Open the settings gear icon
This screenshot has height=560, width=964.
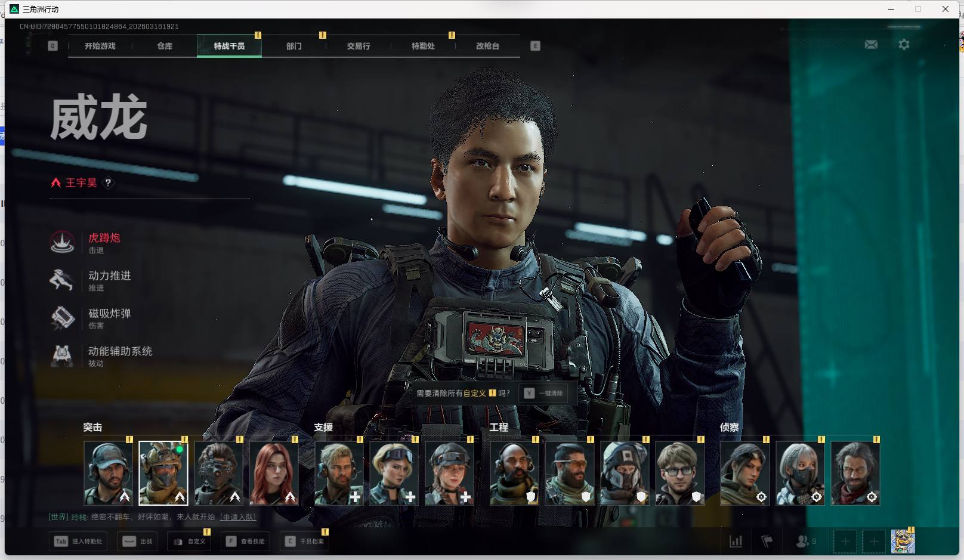coord(904,45)
